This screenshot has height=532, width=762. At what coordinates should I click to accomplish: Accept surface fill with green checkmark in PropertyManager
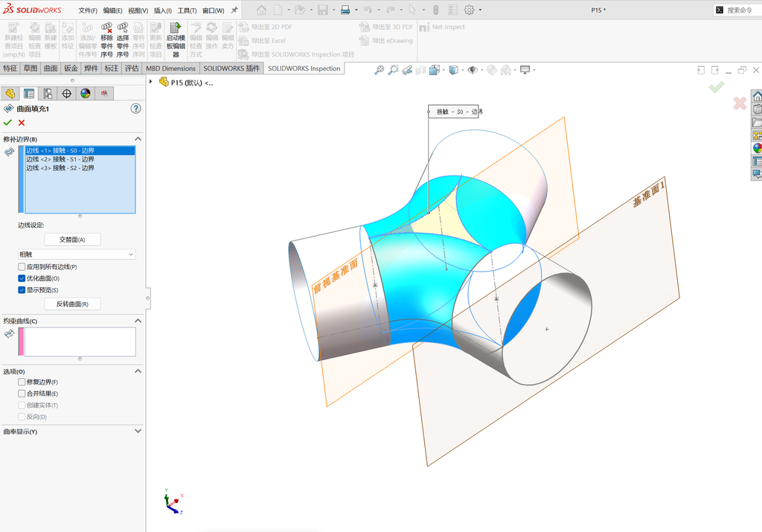[x=7, y=123]
